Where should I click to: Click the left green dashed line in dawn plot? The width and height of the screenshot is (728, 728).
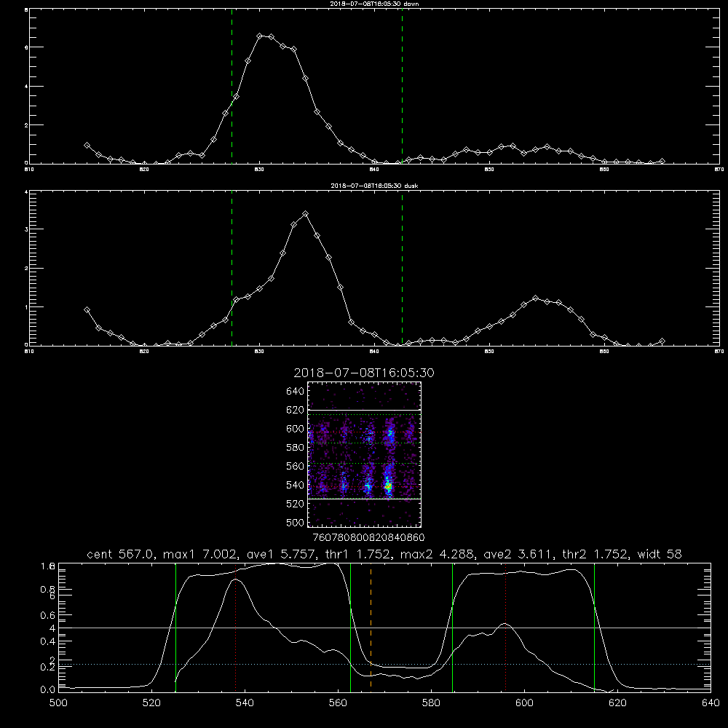pyautogui.click(x=232, y=86)
